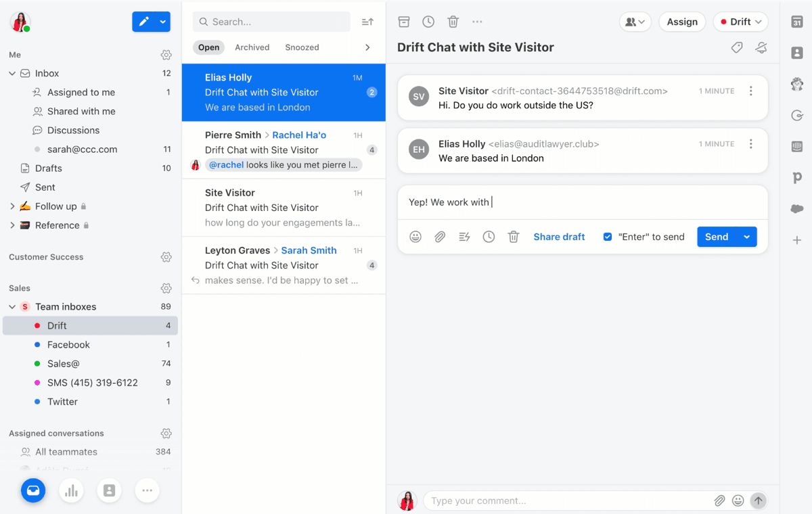Viewport: 812px width, 514px height.
Task: Add a new sidebar integration with the plus icon
Action: click(796, 239)
